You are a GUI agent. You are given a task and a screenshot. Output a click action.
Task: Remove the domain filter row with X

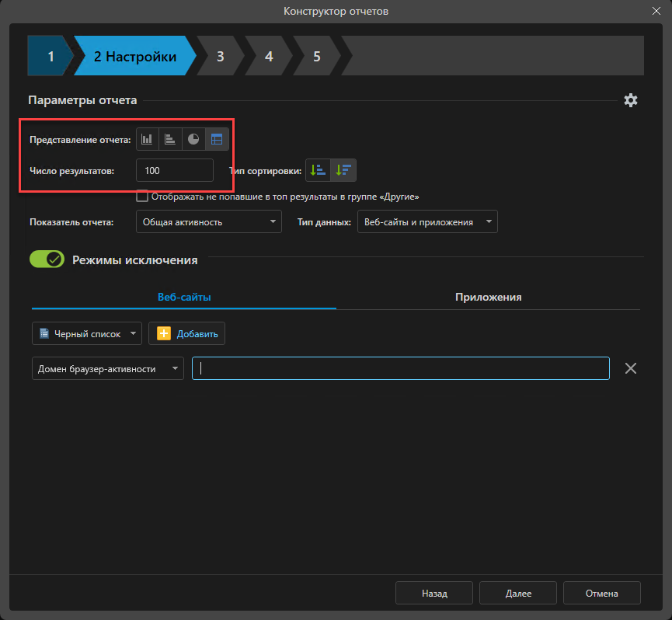click(631, 368)
